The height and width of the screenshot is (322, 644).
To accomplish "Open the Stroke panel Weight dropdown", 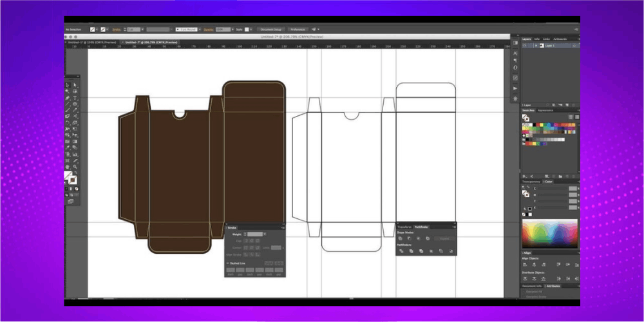I will tap(265, 234).
